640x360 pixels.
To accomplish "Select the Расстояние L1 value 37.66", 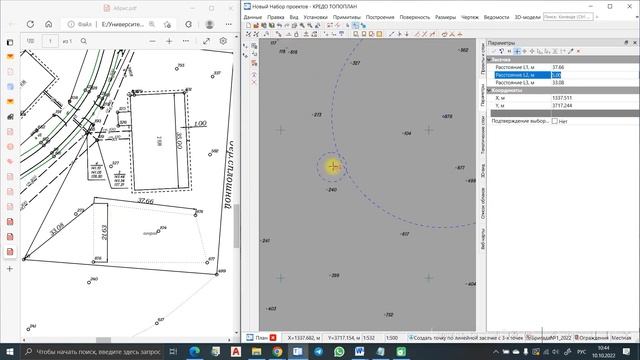I will click(558, 67).
